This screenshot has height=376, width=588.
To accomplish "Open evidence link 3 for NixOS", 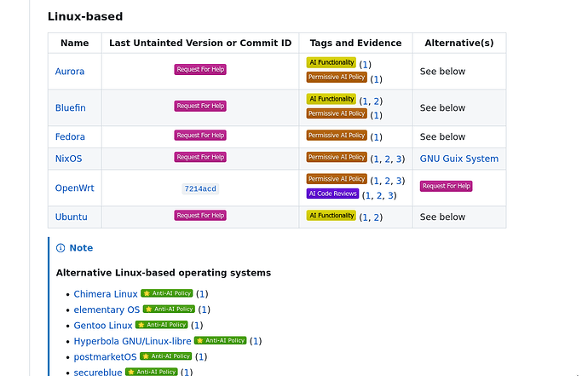I will pos(399,159).
